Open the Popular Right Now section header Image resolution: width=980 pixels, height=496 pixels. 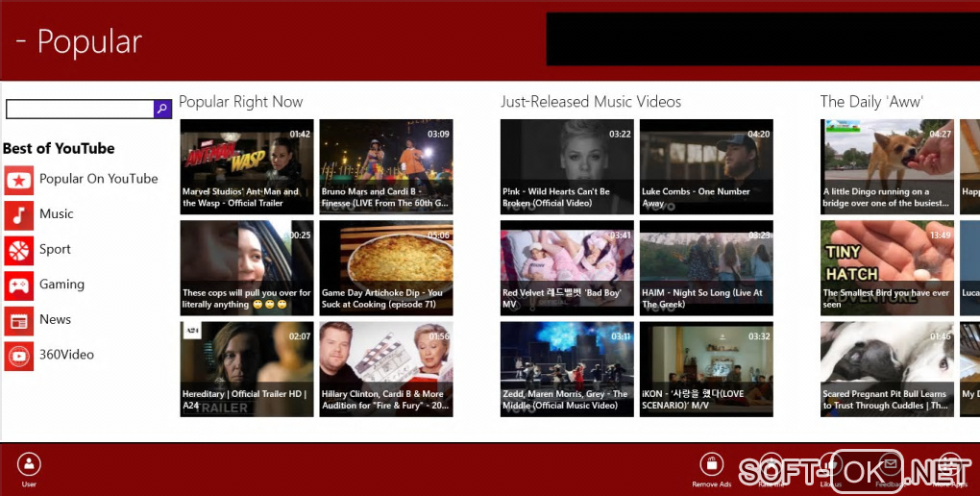point(240,102)
